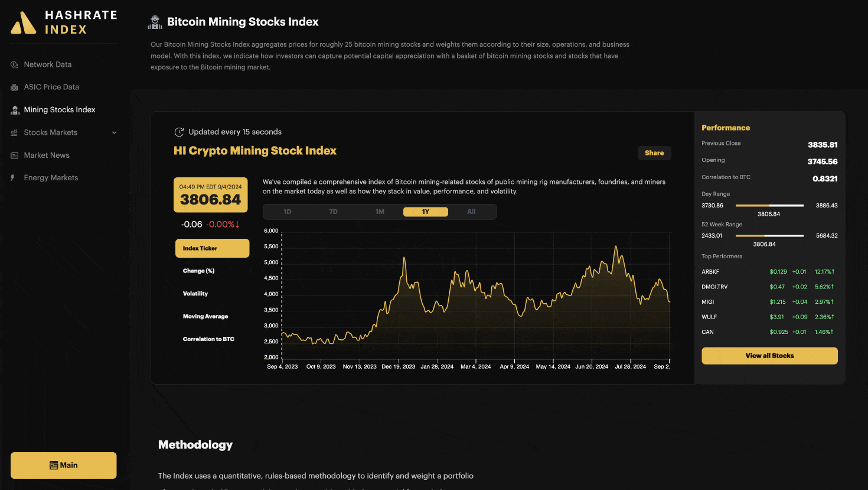The height and width of the screenshot is (490, 868).
Task: Click the HI Crypto Mining Stock Index title
Action: click(x=255, y=151)
